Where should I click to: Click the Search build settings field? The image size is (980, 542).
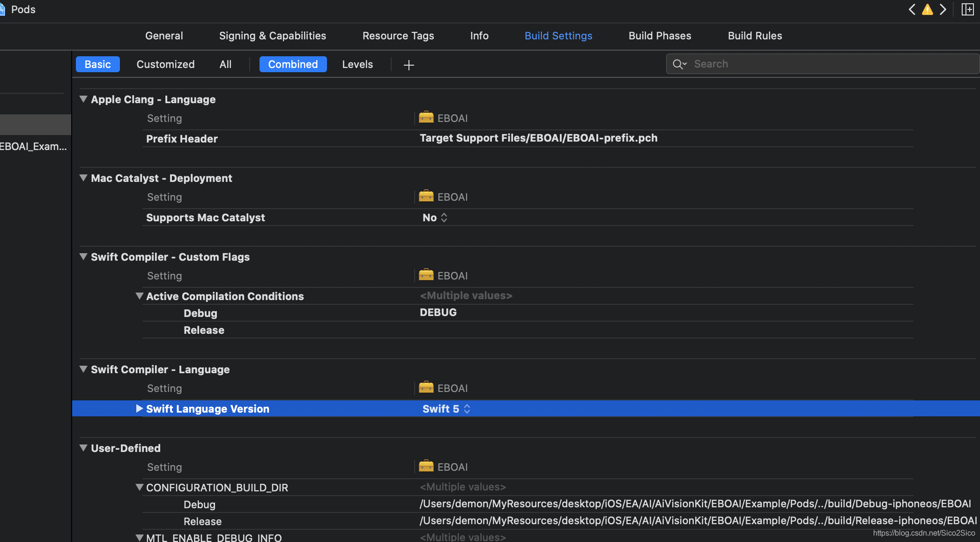coord(823,64)
